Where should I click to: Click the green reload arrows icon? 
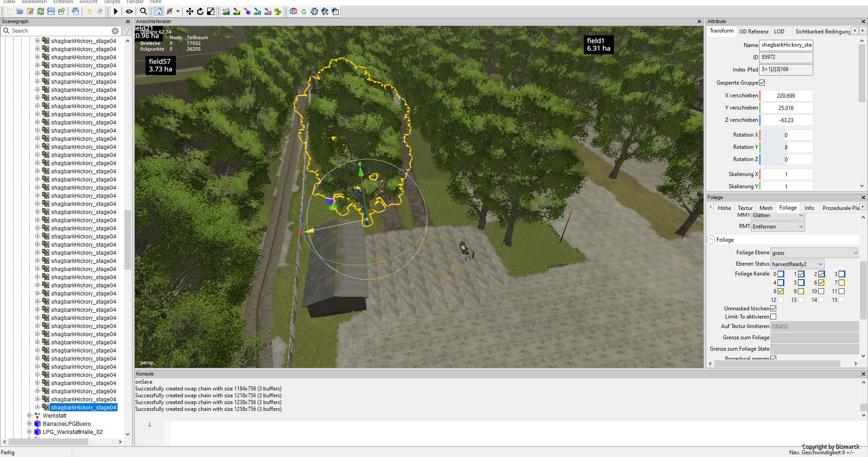tap(41, 11)
